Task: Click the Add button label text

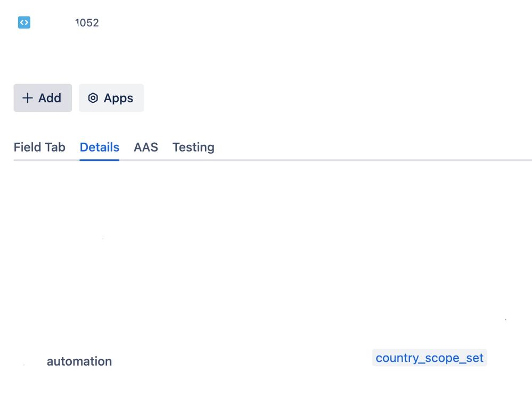Action: click(50, 98)
